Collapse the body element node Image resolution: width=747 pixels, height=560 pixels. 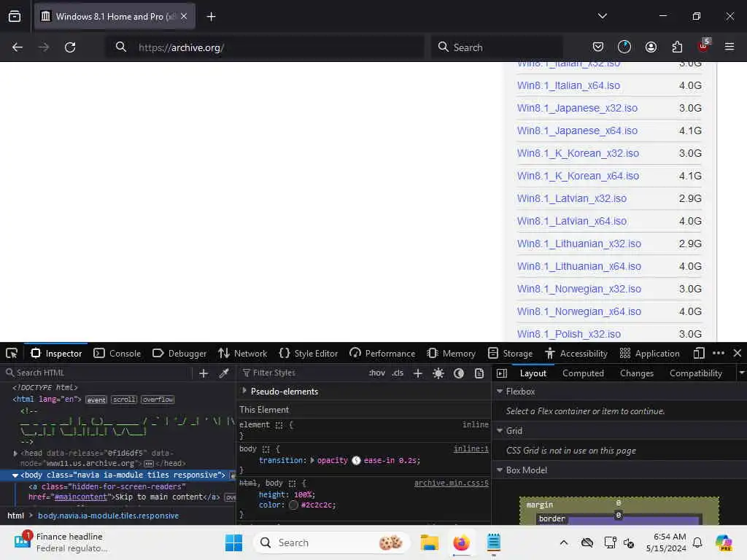pos(15,475)
